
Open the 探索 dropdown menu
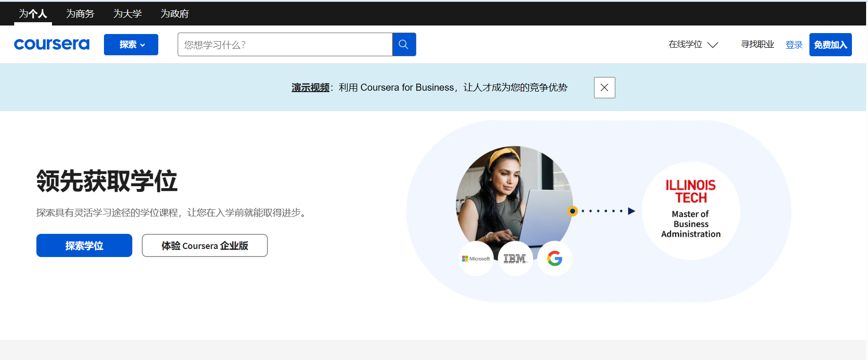pyautogui.click(x=131, y=44)
